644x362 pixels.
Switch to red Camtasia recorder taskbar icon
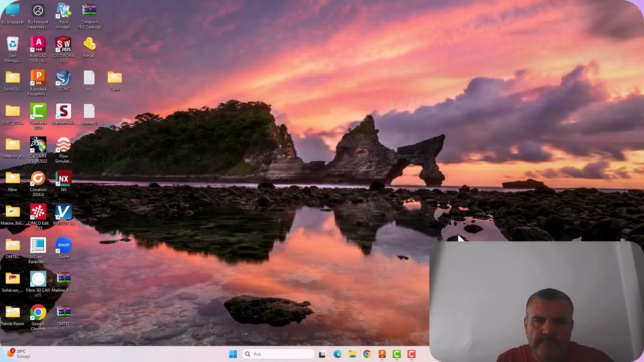[412, 354]
